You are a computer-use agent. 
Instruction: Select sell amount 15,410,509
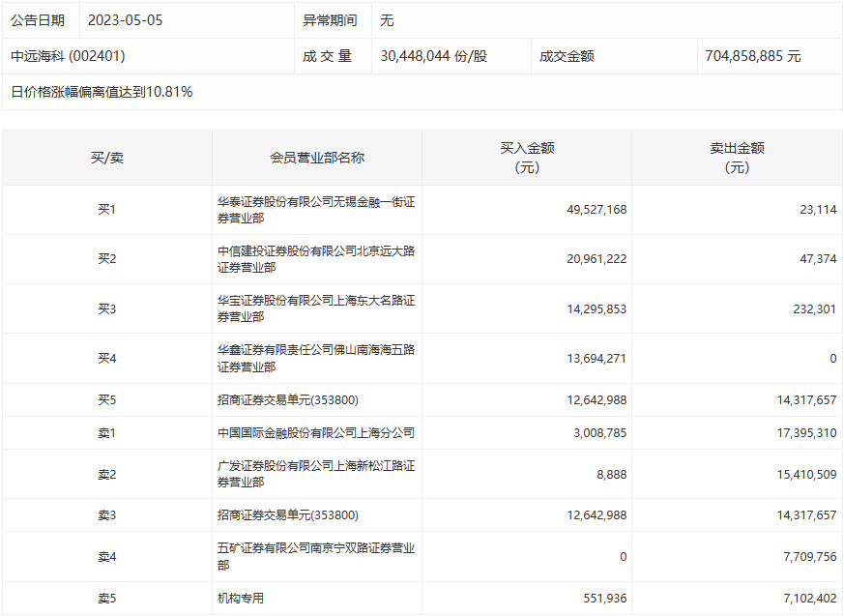coord(806,475)
